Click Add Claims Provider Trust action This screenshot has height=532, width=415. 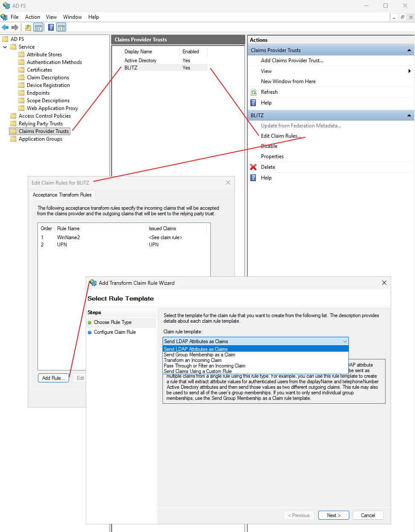292,61
